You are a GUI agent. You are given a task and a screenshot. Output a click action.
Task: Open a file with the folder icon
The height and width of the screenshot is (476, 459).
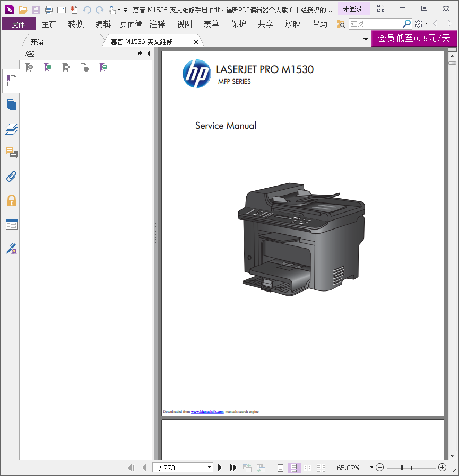click(x=23, y=10)
